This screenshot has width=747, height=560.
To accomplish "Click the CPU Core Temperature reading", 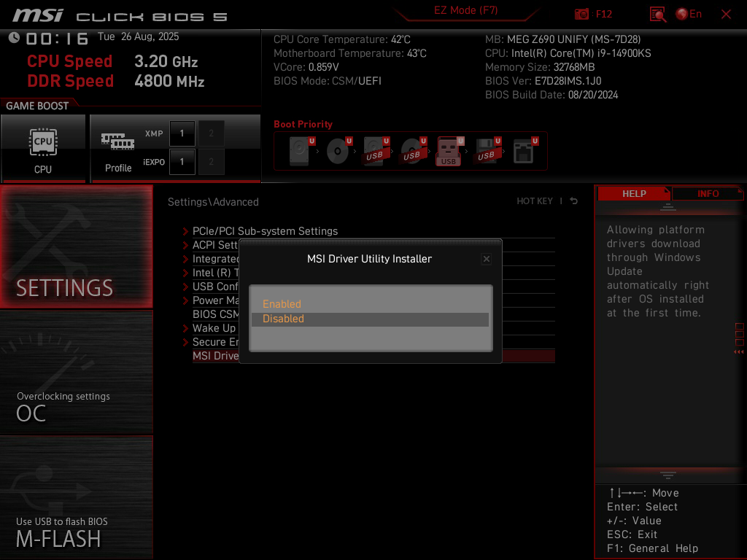I will (341, 39).
